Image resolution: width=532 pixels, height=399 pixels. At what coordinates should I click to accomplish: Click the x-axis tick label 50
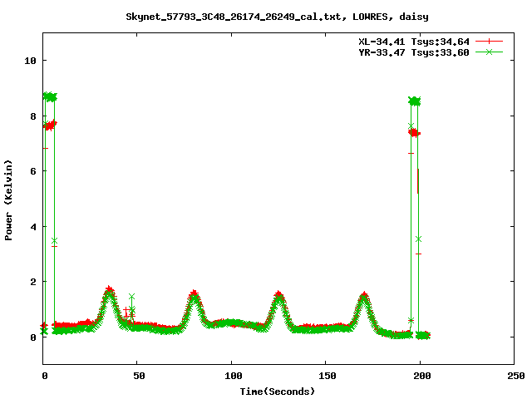coord(139,376)
